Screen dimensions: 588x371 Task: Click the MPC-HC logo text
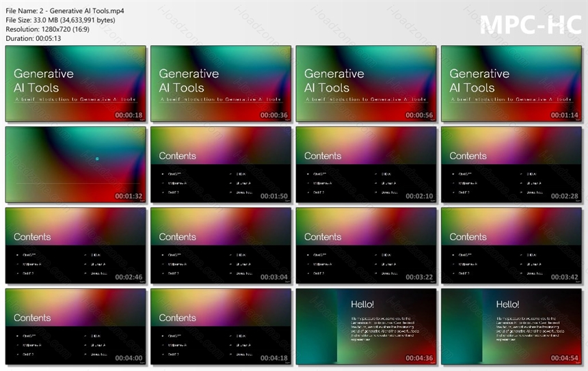point(531,25)
